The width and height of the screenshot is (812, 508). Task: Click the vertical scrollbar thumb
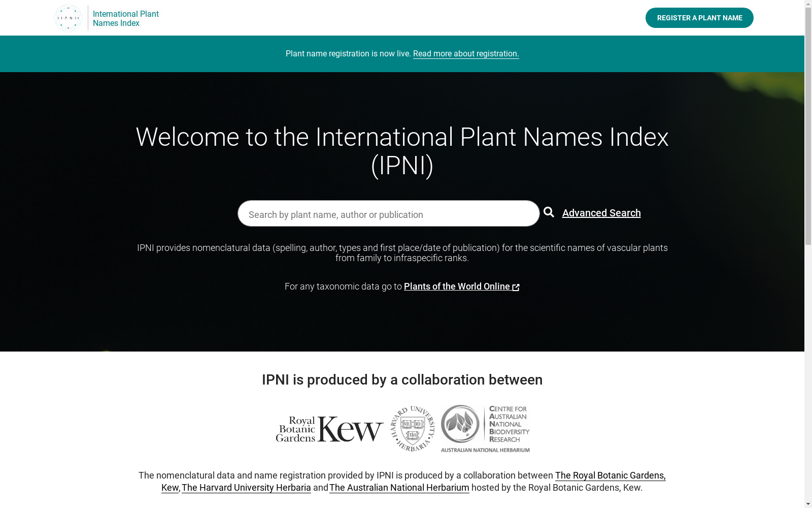(808, 127)
